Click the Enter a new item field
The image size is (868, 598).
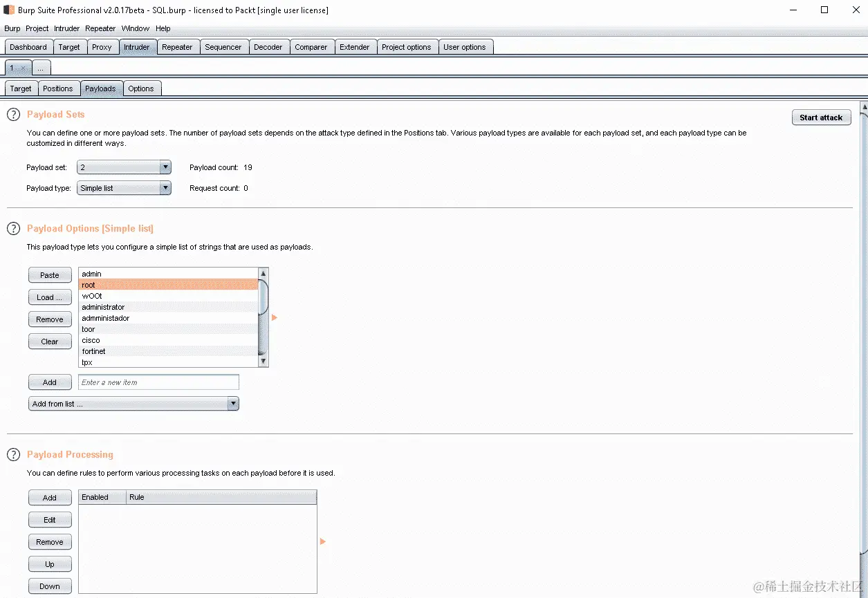tap(158, 382)
